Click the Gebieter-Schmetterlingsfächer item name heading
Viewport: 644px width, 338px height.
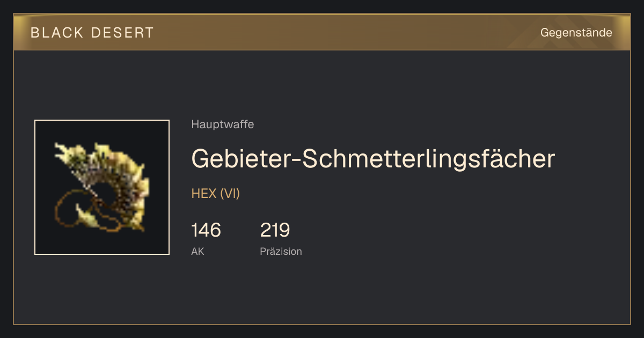pos(373,158)
